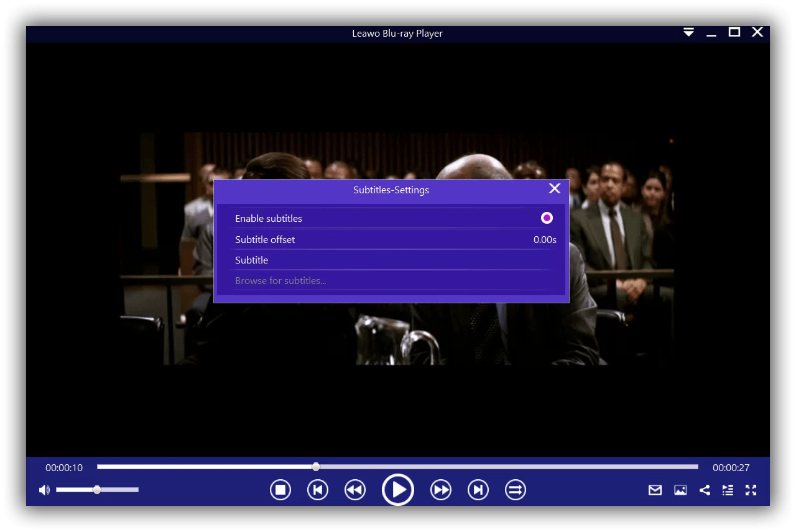Click the Leawo Blu-ray Player title bar
The height and width of the screenshot is (532, 796).
(397, 33)
